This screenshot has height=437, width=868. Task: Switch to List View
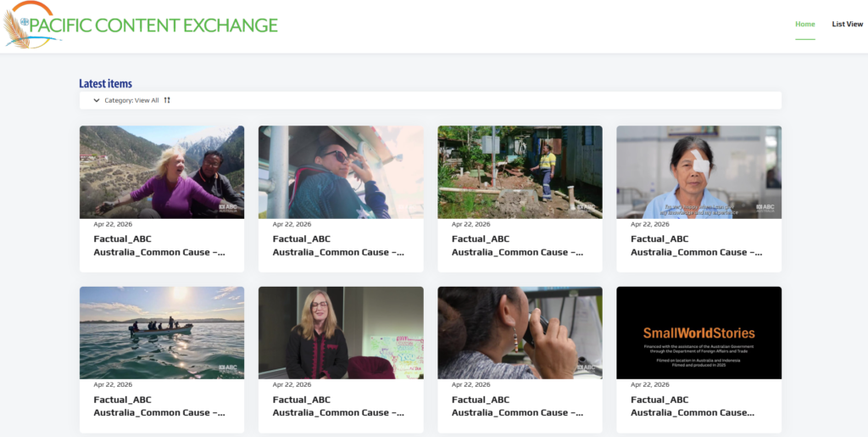click(x=848, y=25)
